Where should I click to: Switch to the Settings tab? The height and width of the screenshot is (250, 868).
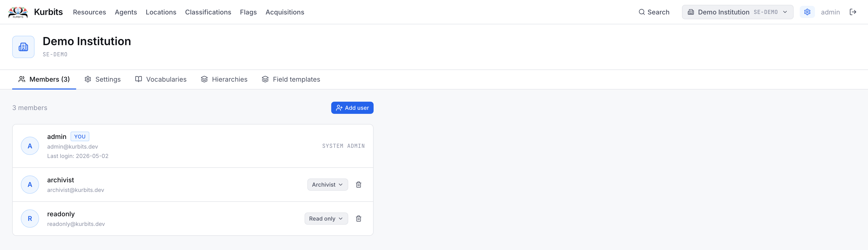pos(103,79)
